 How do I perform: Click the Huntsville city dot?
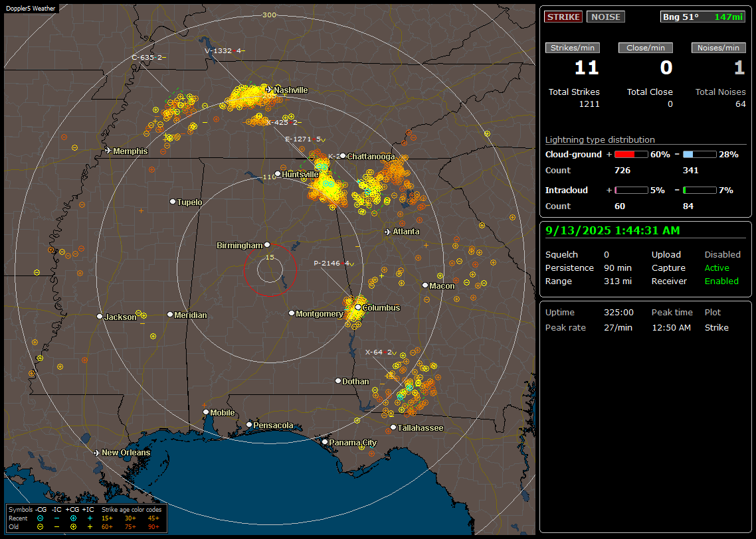278,174
